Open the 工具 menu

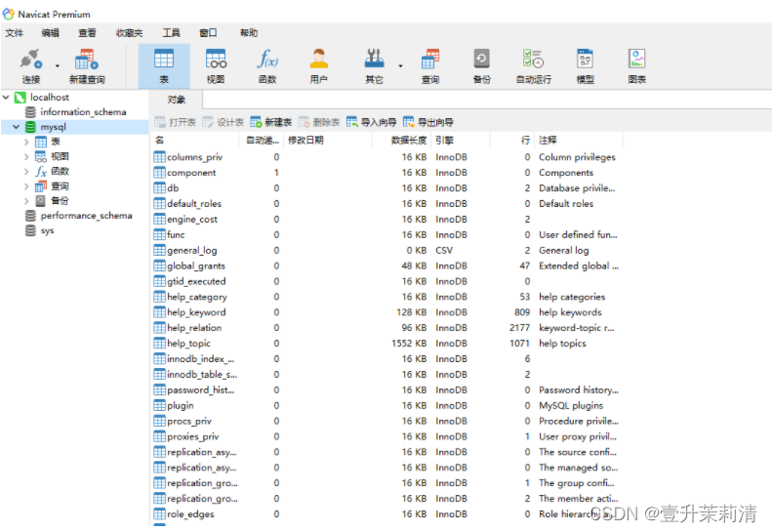point(172,33)
